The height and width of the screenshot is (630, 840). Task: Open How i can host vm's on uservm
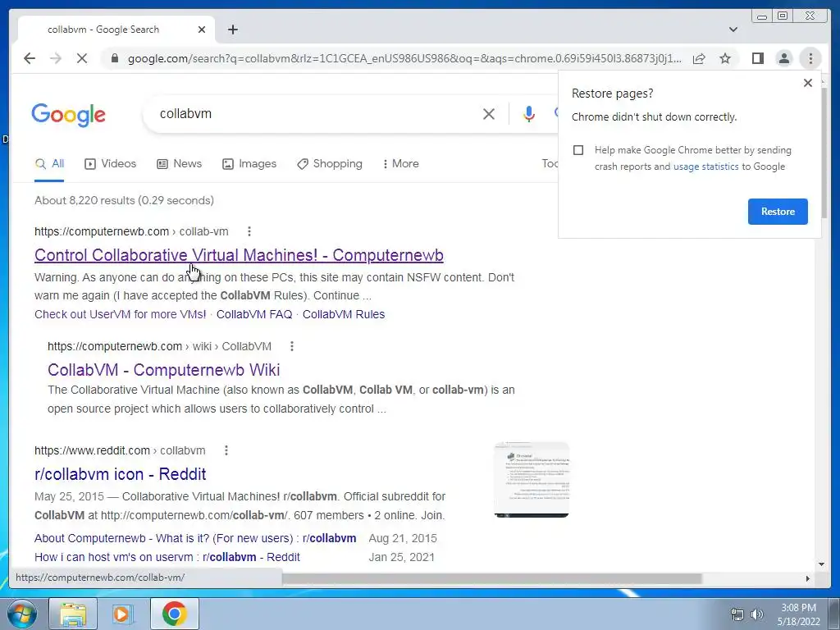(x=167, y=557)
